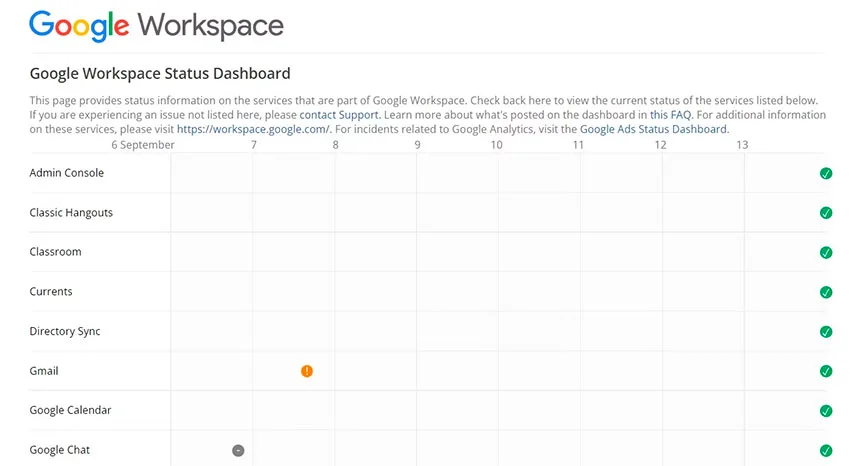Open the contact Support link
This screenshot has width=850, height=466.
(339, 115)
